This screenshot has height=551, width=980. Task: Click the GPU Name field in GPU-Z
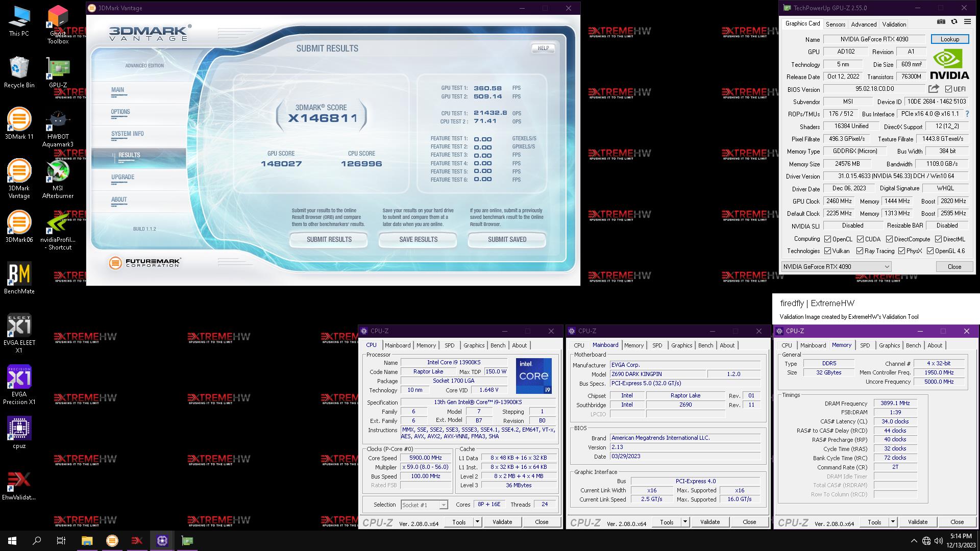(874, 39)
